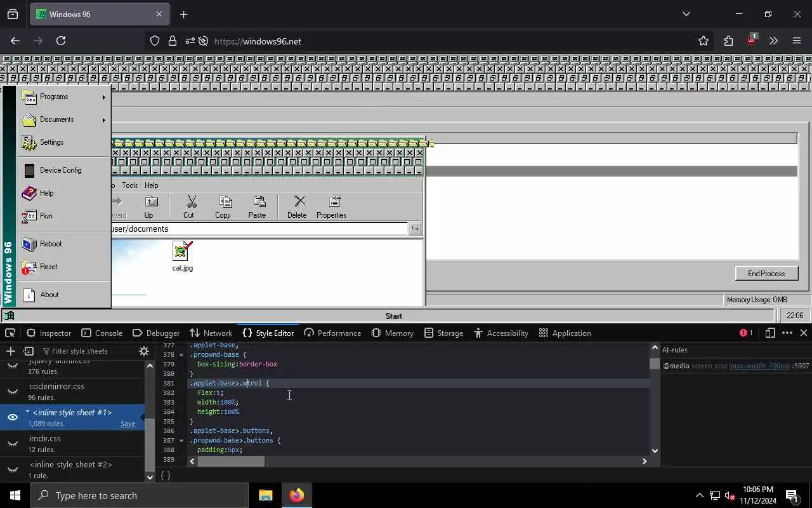Open File Explorer from the Windows taskbar
The image size is (812, 508).
click(265, 495)
